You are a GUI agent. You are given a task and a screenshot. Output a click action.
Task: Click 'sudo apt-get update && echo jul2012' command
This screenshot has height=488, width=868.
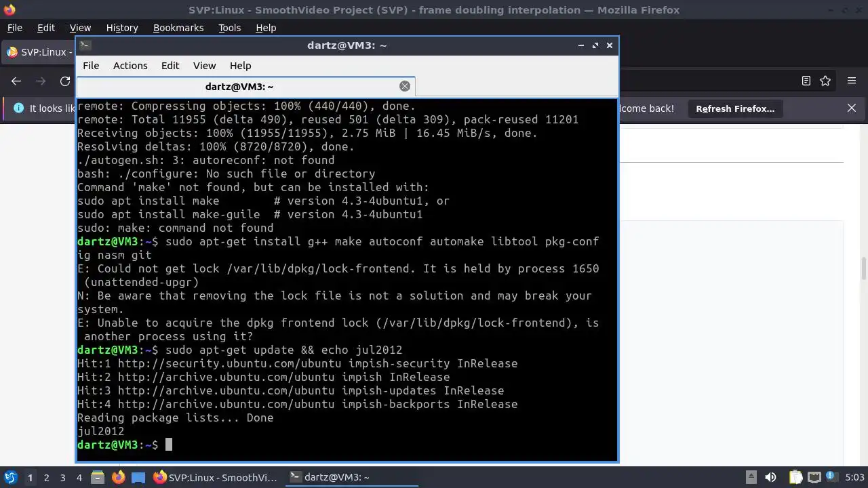coord(283,350)
